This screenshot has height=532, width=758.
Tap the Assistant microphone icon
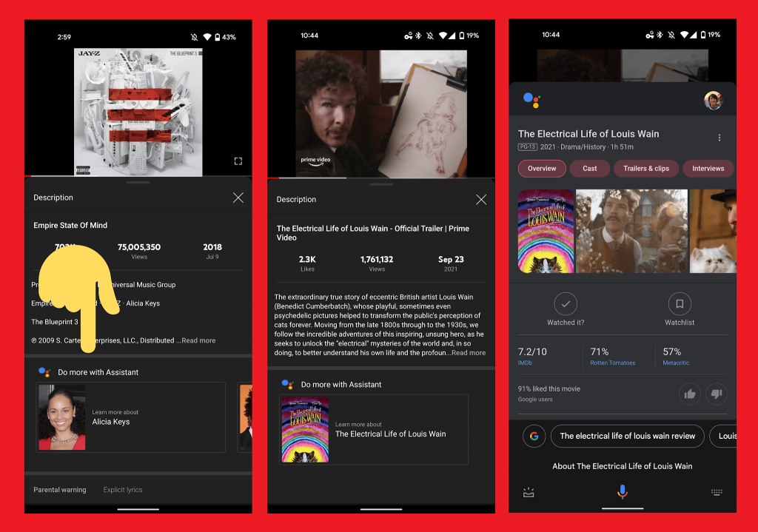tap(623, 492)
